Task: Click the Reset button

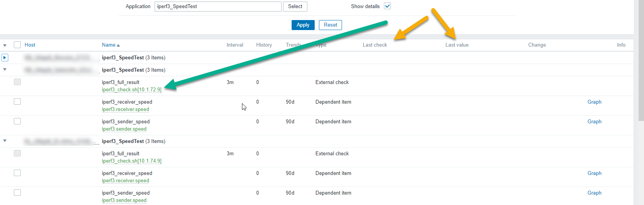Action: pyautogui.click(x=330, y=25)
